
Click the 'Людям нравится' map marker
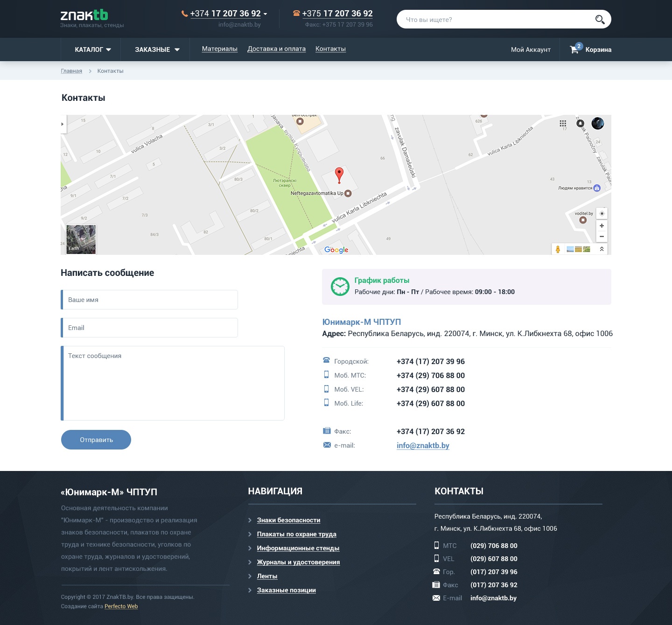point(597,188)
